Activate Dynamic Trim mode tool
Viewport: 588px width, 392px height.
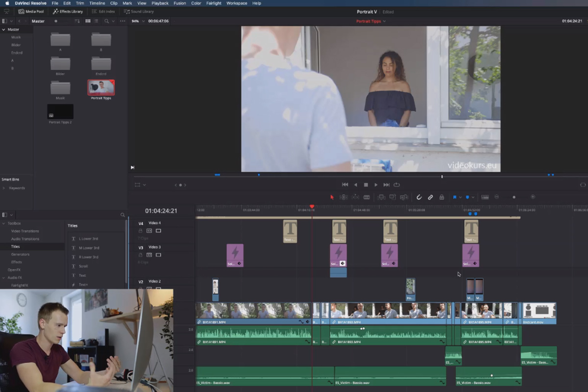point(355,197)
